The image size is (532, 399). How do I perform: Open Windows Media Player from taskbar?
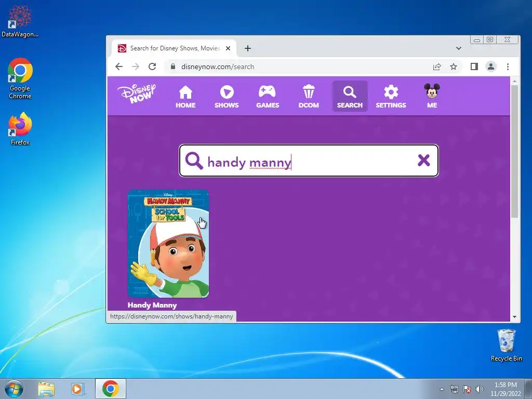tap(78, 389)
